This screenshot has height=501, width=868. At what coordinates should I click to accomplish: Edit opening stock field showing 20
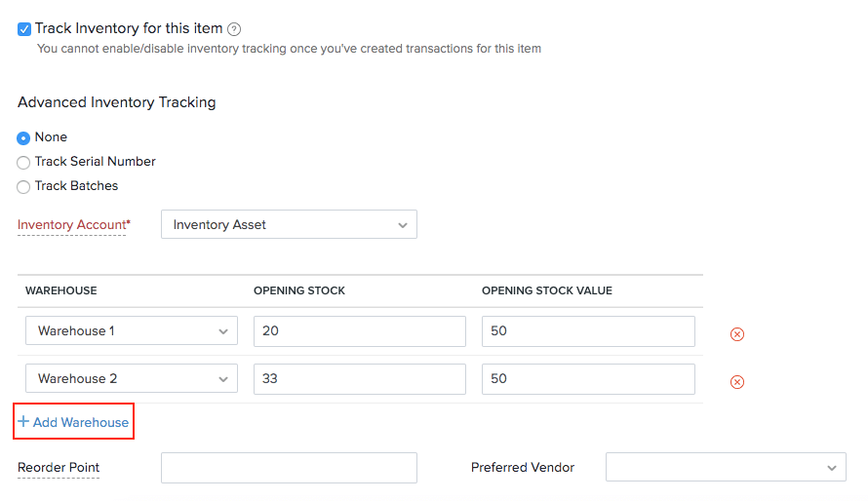point(359,331)
